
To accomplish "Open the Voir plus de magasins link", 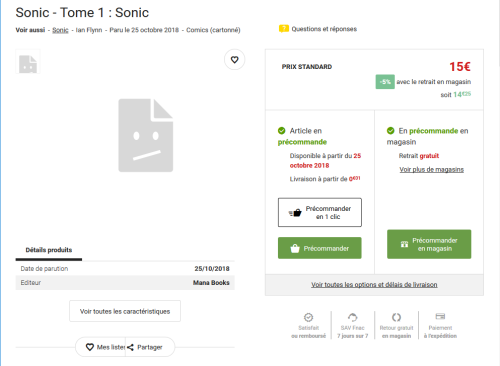I will tap(432, 170).
